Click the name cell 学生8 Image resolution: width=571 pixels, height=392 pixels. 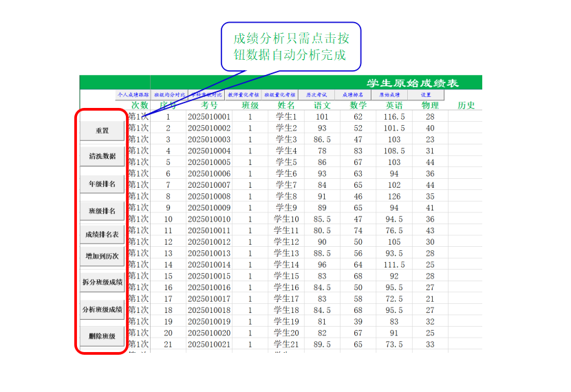pyautogui.click(x=286, y=197)
